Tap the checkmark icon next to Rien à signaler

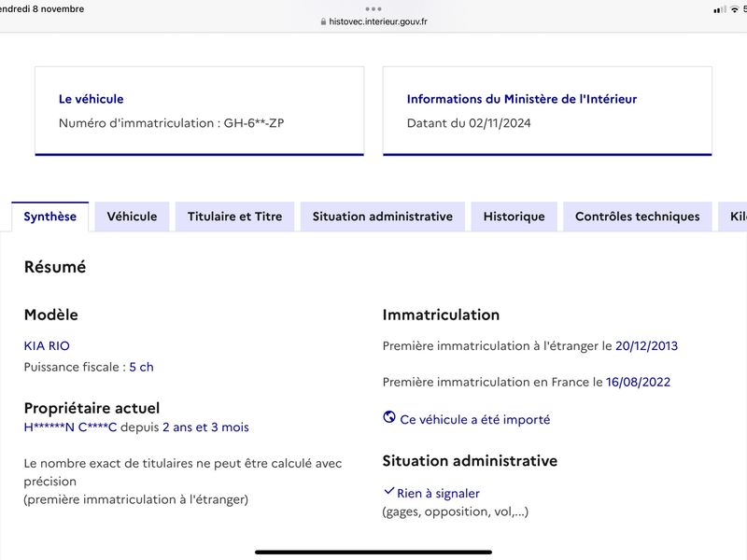[388, 491]
